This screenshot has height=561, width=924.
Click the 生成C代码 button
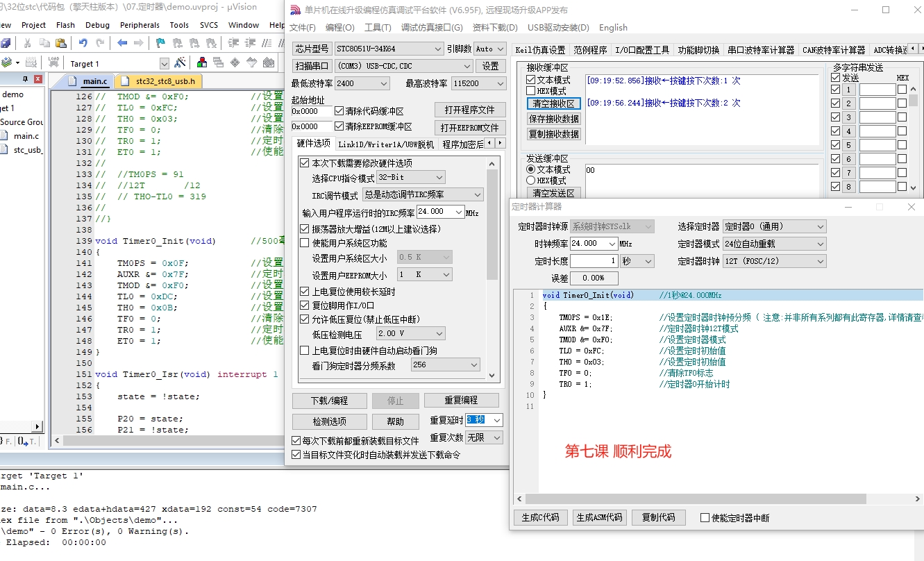pos(541,517)
